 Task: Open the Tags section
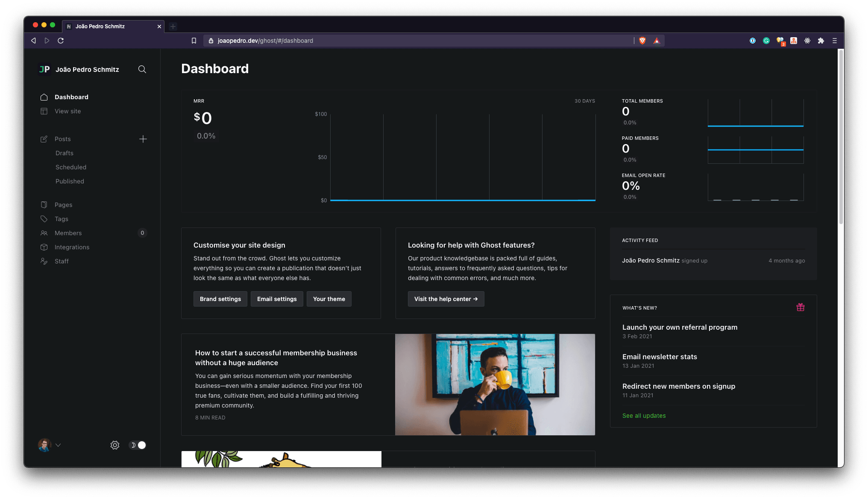[x=61, y=219]
